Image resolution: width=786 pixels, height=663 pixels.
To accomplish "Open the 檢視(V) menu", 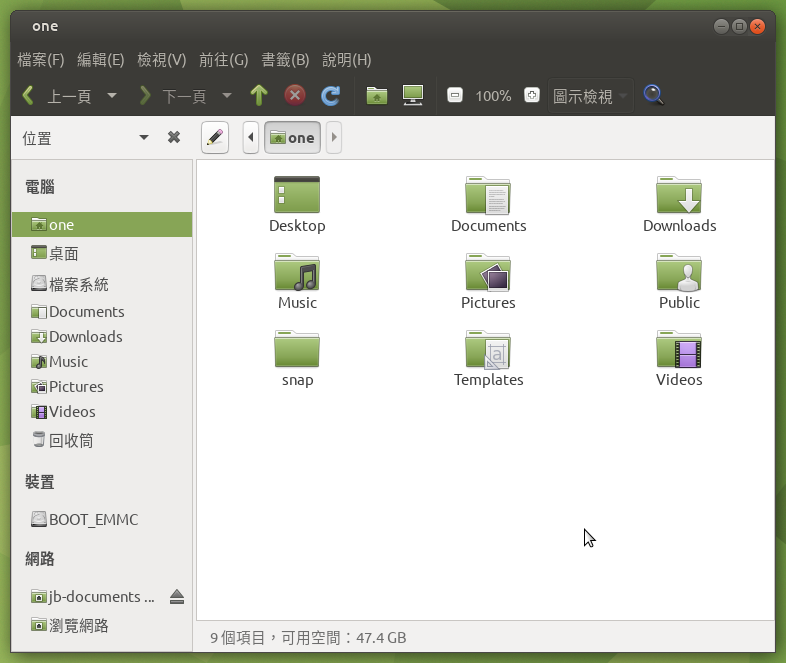I will [x=161, y=60].
